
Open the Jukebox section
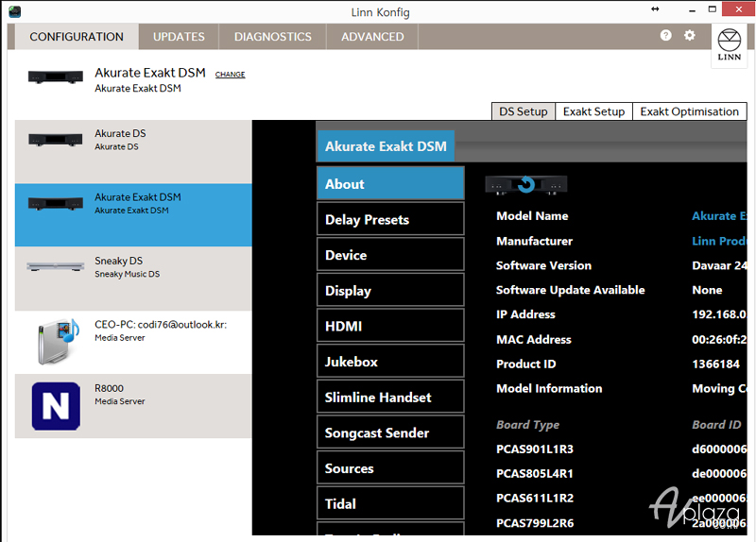coord(390,362)
